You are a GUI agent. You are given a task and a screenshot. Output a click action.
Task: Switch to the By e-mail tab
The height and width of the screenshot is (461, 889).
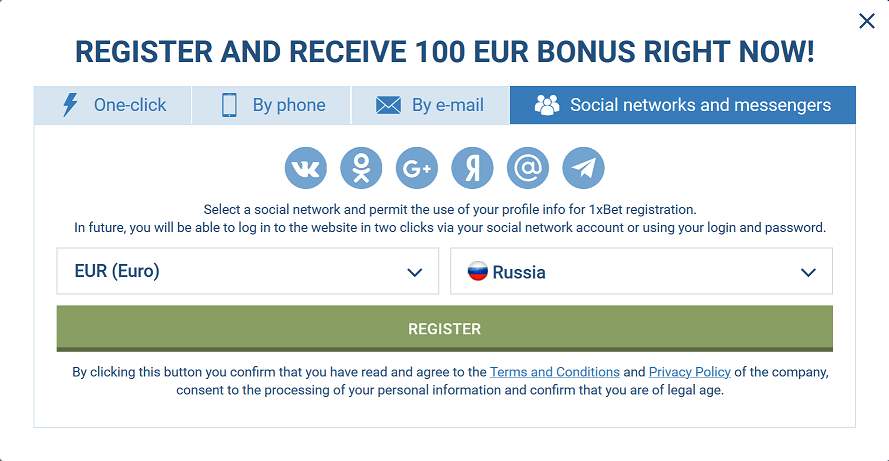point(430,105)
